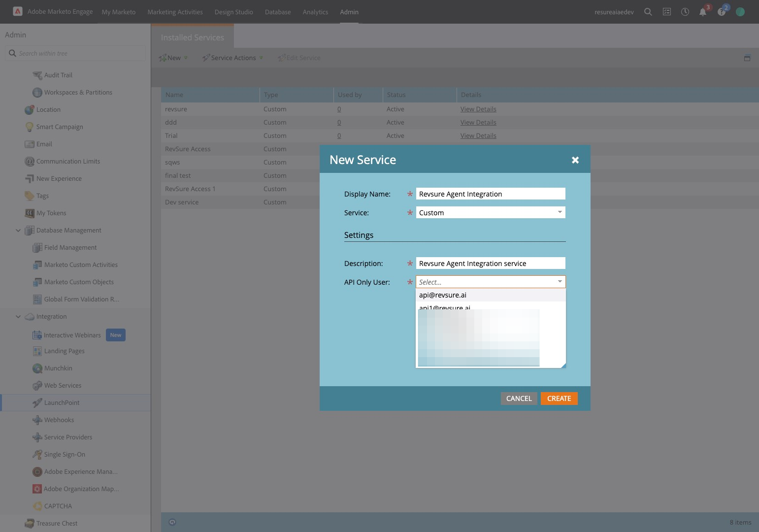Click the Audit Trail tree icon

click(37, 75)
